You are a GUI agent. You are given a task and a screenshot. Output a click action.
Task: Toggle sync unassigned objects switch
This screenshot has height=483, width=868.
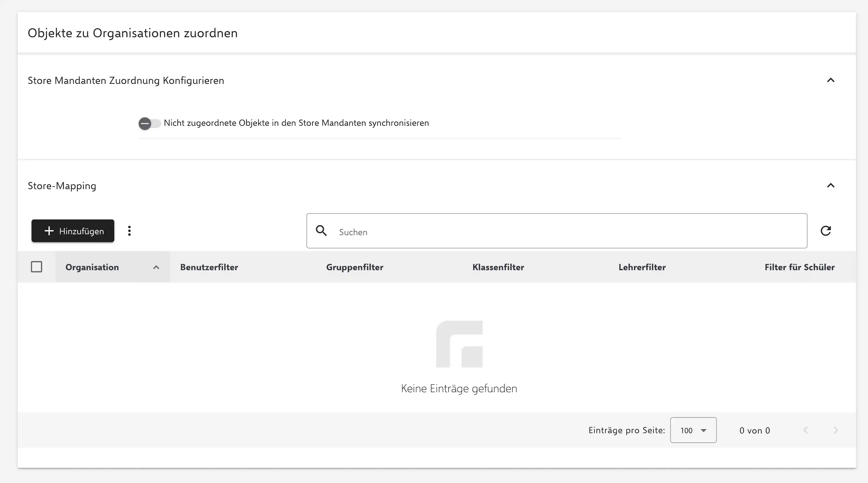[149, 124]
